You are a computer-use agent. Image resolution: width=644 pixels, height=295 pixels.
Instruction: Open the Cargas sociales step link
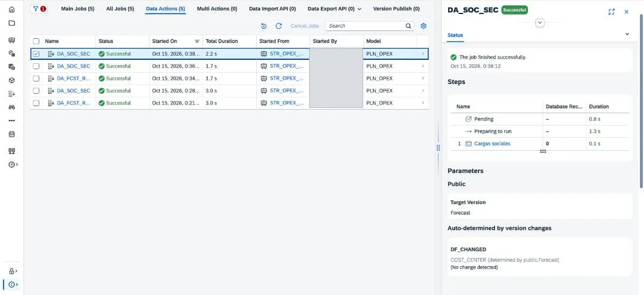click(492, 143)
